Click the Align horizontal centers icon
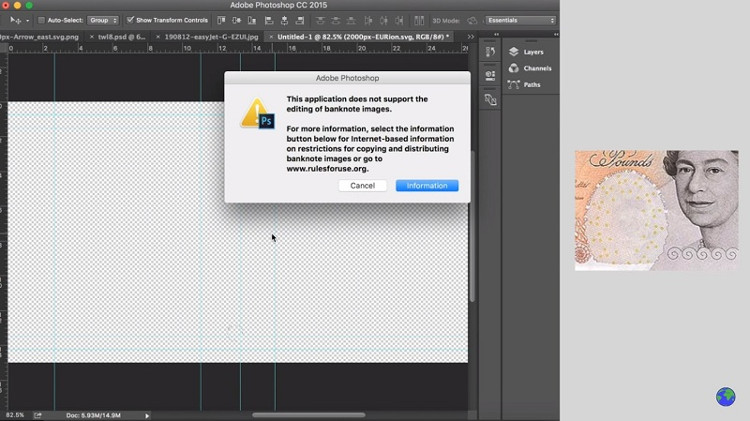750x421 pixels. [x=284, y=20]
